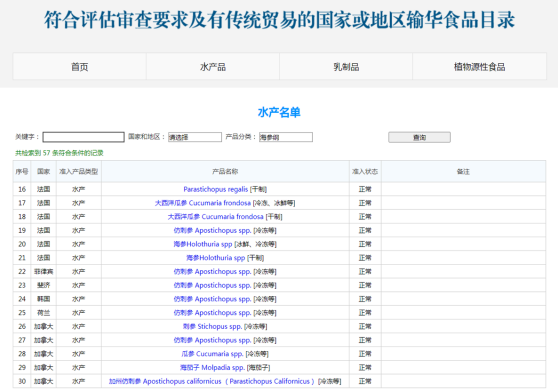Click the 正常 status in row 16
Image resolution: width=558 pixels, height=392 pixels.
365,189
